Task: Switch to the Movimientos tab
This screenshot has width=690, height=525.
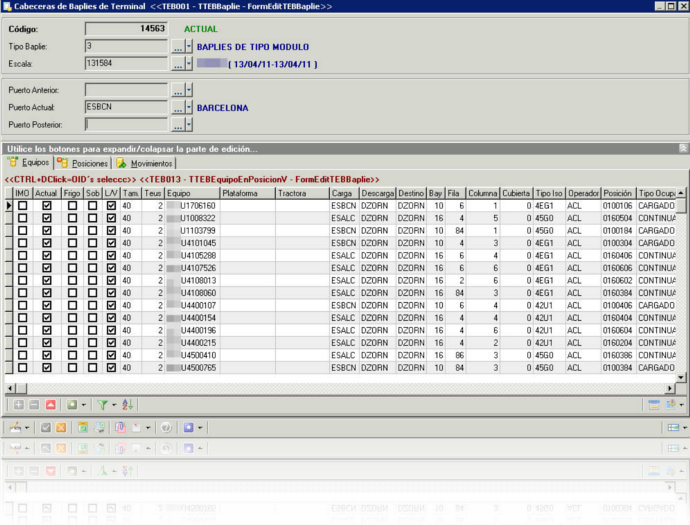Action: pos(144,163)
